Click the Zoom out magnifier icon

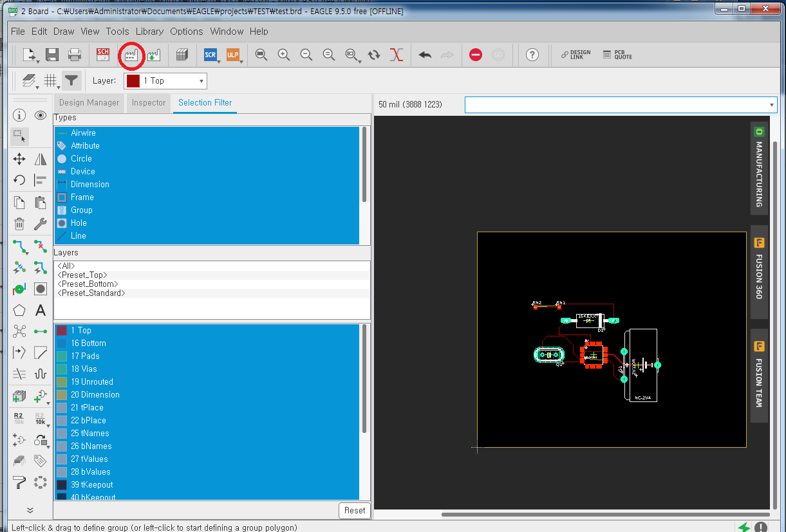pyautogui.click(x=306, y=55)
